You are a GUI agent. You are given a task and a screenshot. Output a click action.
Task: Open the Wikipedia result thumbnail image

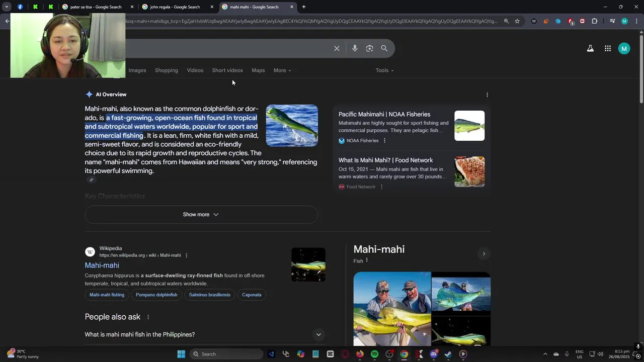[308, 264]
